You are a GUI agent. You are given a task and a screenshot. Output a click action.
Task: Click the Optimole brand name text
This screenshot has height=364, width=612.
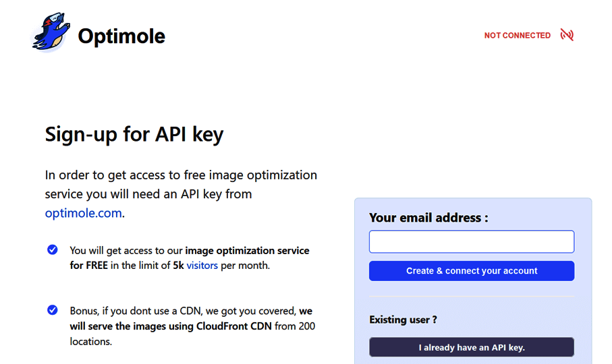(x=121, y=36)
